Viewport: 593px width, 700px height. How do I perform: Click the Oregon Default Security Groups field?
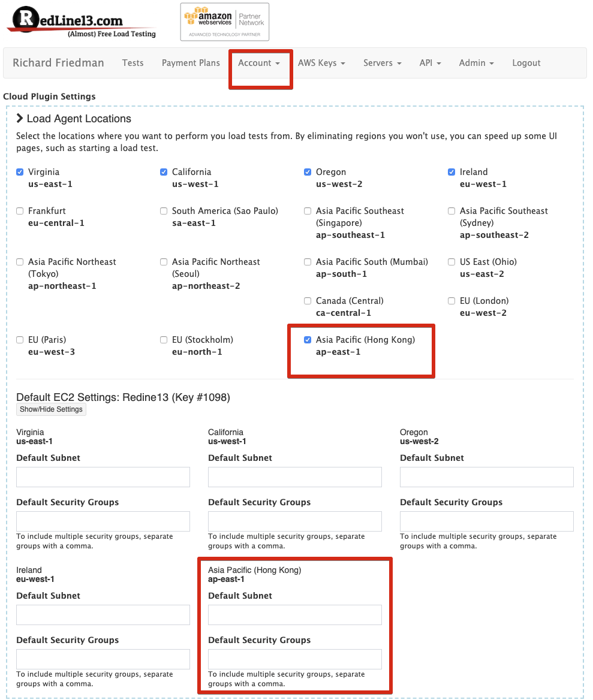(487, 521)
